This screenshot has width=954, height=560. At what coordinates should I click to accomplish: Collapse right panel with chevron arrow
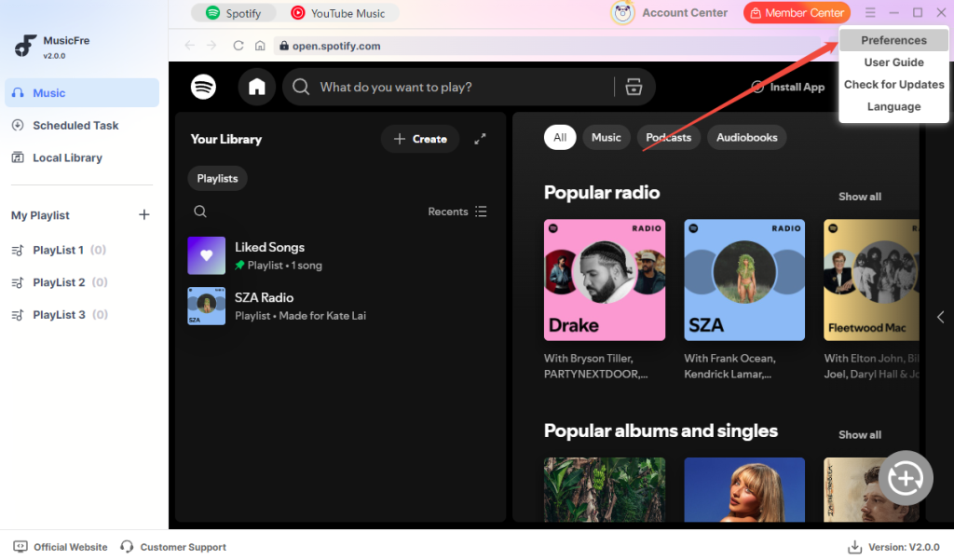(x=941, y=317)
